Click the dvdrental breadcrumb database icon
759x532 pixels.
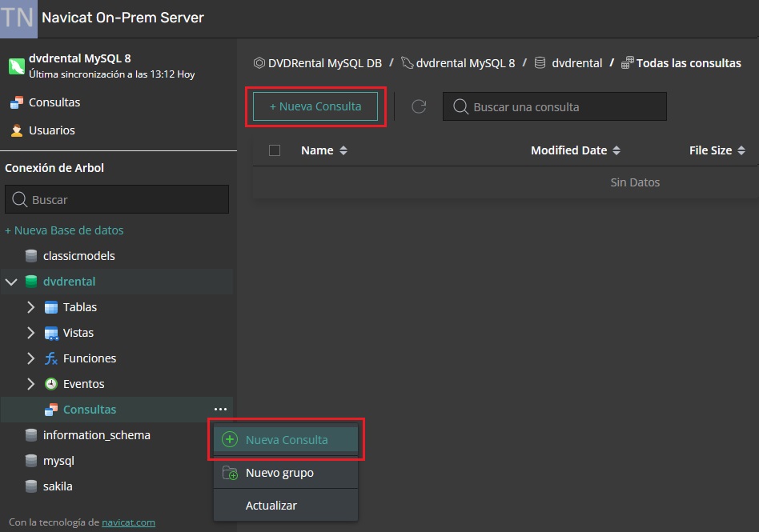click(540, 63)
